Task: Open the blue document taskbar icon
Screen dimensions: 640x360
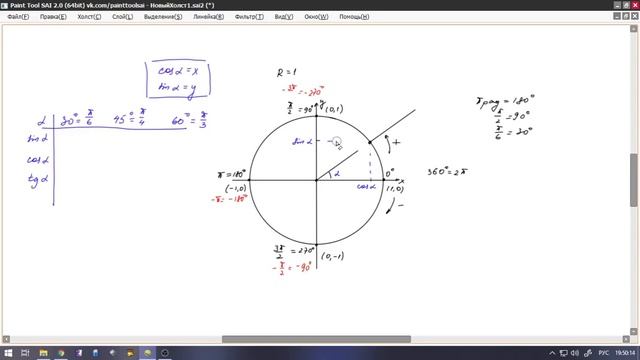Action: coord(96,353)
